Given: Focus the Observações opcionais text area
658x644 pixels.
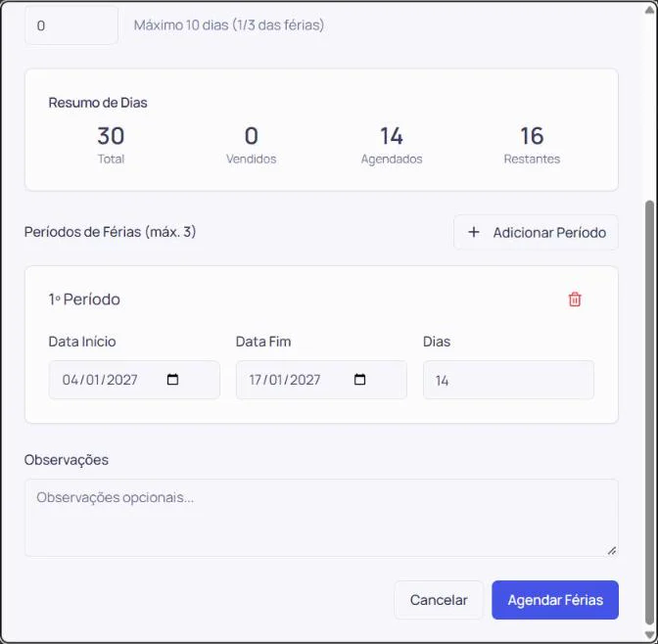Looking at the screenshot, I should (321, 518).
